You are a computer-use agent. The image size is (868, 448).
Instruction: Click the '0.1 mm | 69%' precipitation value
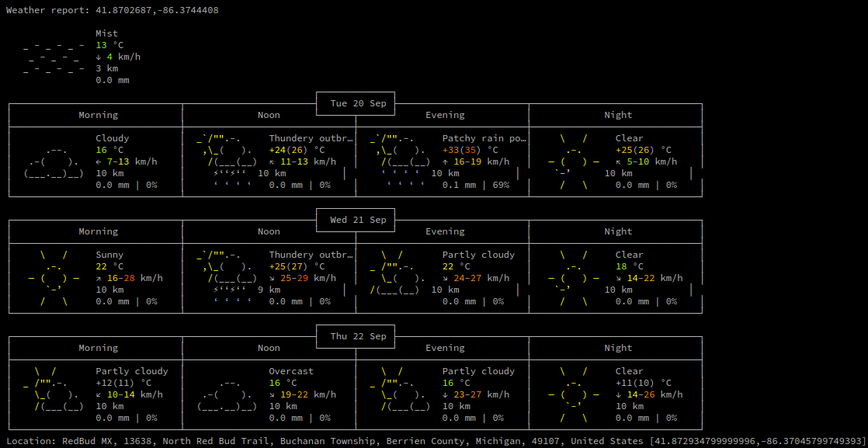[476, 185]
